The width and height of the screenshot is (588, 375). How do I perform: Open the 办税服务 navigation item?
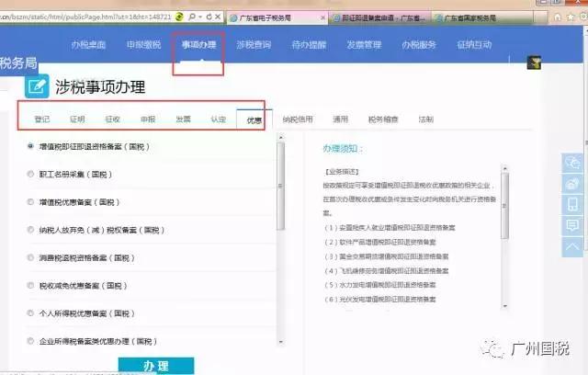(x=419, y=45)
